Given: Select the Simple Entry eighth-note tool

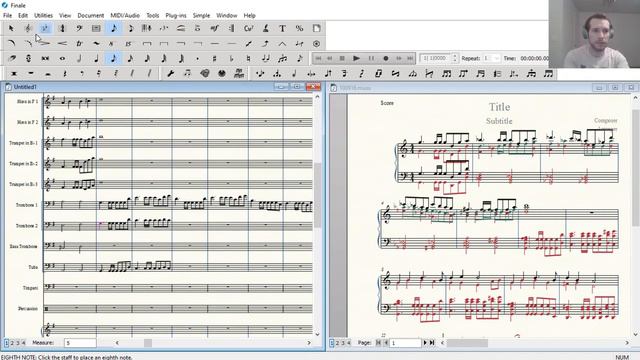Looking at the screenshot, I should coord(113,28).
